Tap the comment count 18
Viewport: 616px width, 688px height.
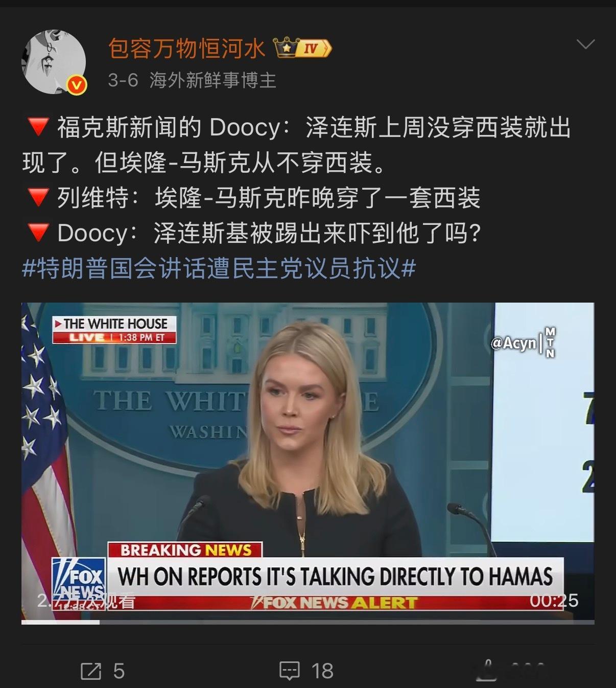coord(322,671)
